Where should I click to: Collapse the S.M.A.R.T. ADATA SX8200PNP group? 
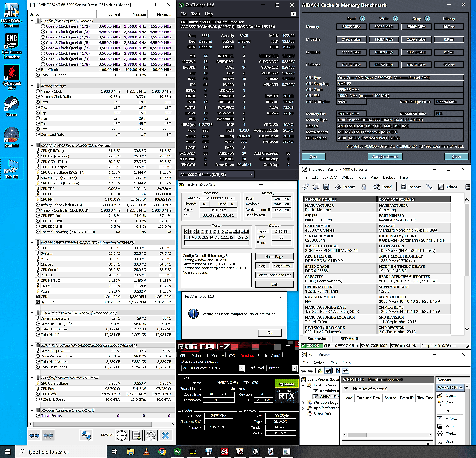pyautogui.click(x=32, y=313)
